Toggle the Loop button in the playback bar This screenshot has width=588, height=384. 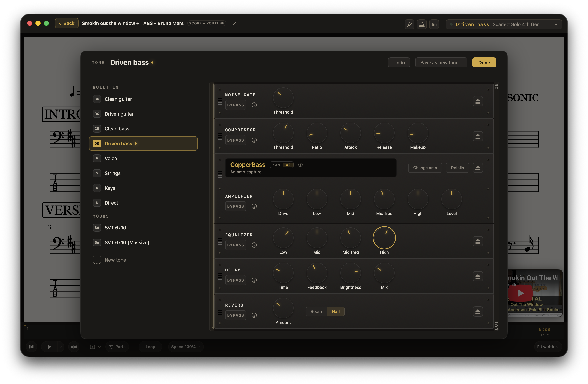(x=150, y=347)
